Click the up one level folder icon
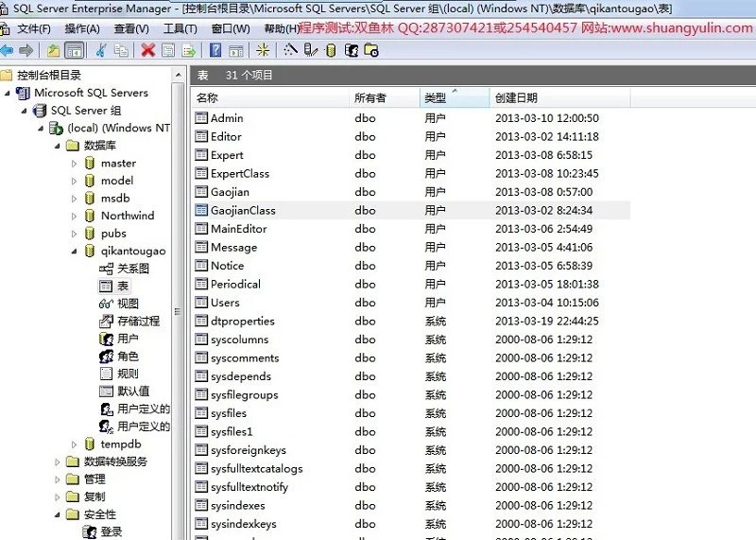This screenshot has height=540, width=756. click(x=54, y=50)
